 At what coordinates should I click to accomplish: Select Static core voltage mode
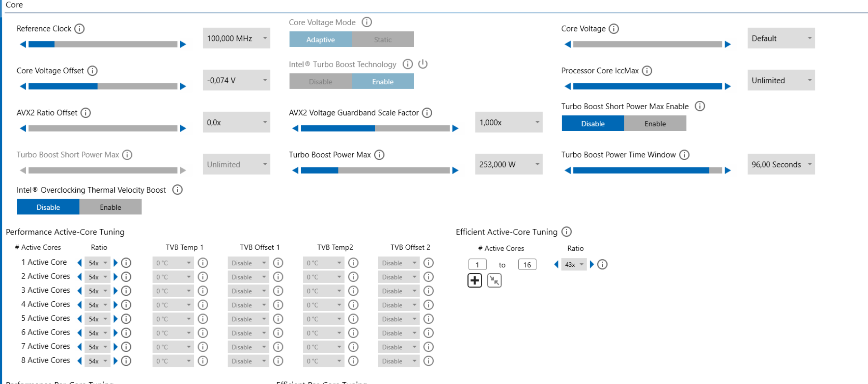pos(382,40)
